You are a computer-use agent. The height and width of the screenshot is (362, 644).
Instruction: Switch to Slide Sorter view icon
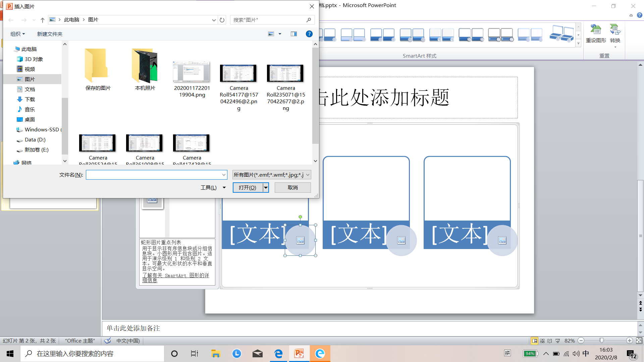point(542,341)
